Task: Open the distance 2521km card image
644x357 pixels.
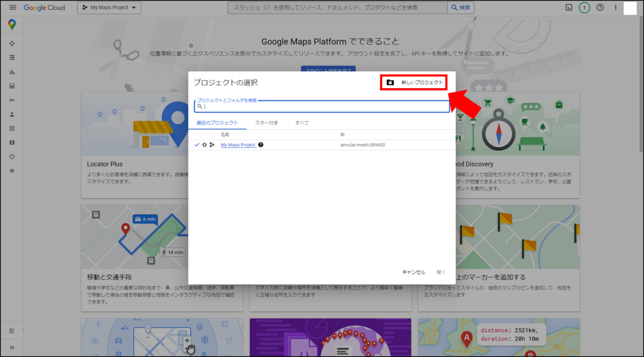Action: tap(499, 337)
